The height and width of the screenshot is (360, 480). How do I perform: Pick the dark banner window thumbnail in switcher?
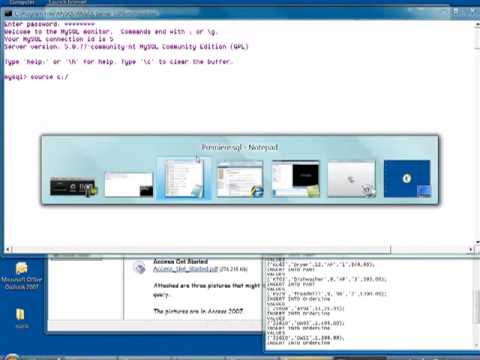point(73,187)
